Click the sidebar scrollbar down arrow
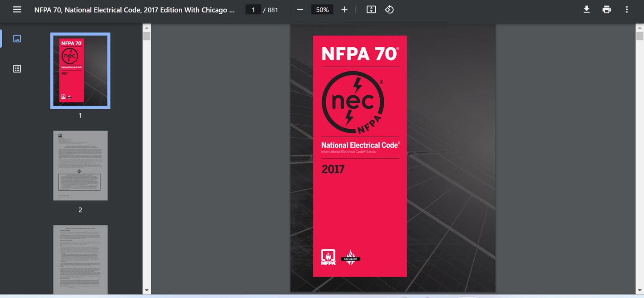Screen dimensions: 644x298 pos(147,290)
